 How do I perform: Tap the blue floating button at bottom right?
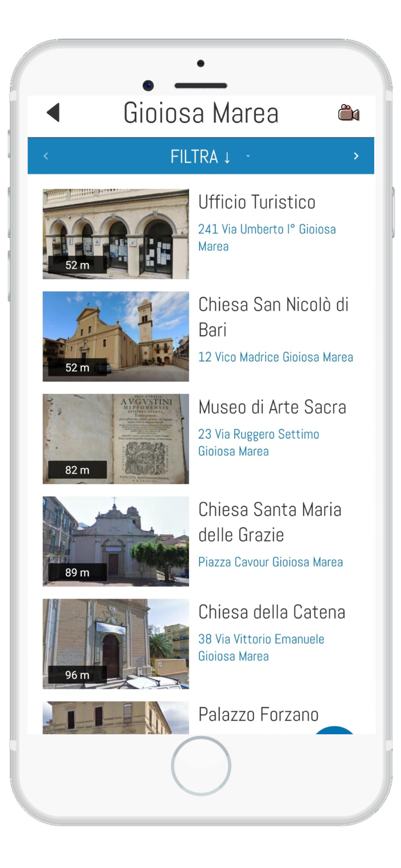click(334, 730)
